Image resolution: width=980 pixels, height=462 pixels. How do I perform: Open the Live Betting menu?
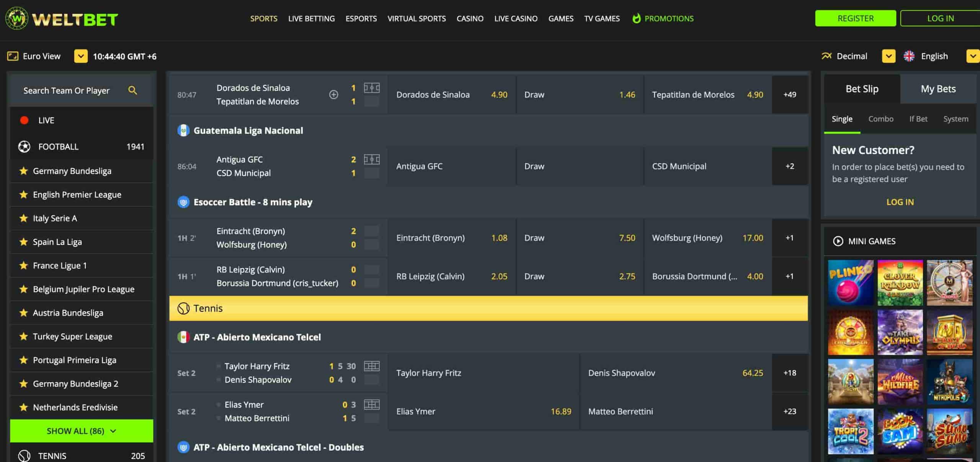(311, 18)
